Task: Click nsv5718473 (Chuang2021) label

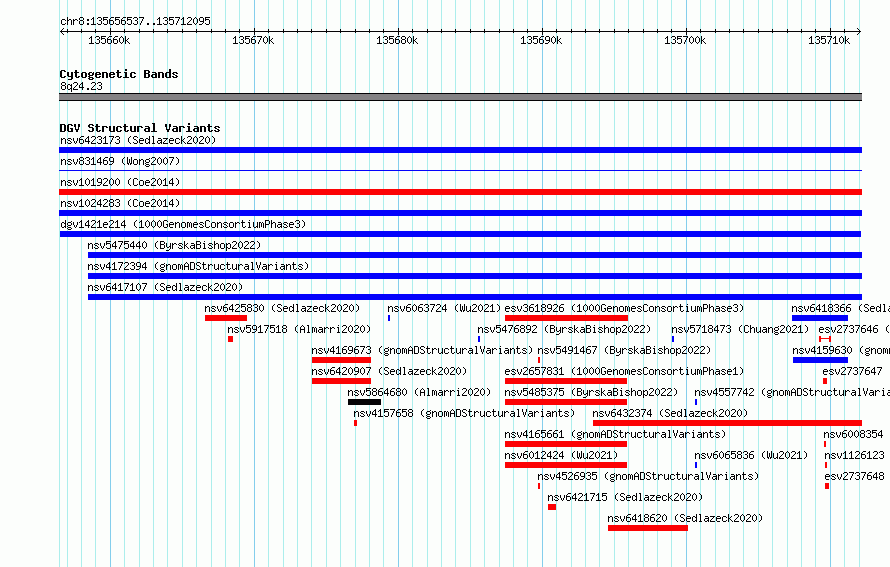Action: [740, 329]
